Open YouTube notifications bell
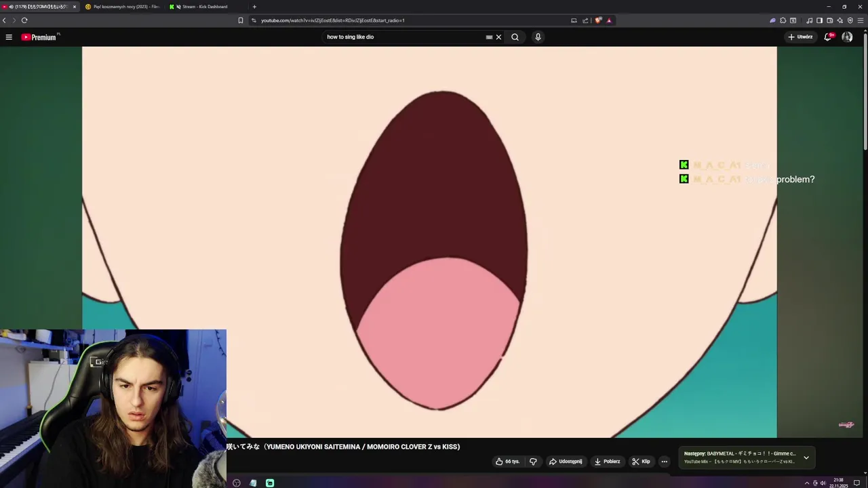 (828, 37)
